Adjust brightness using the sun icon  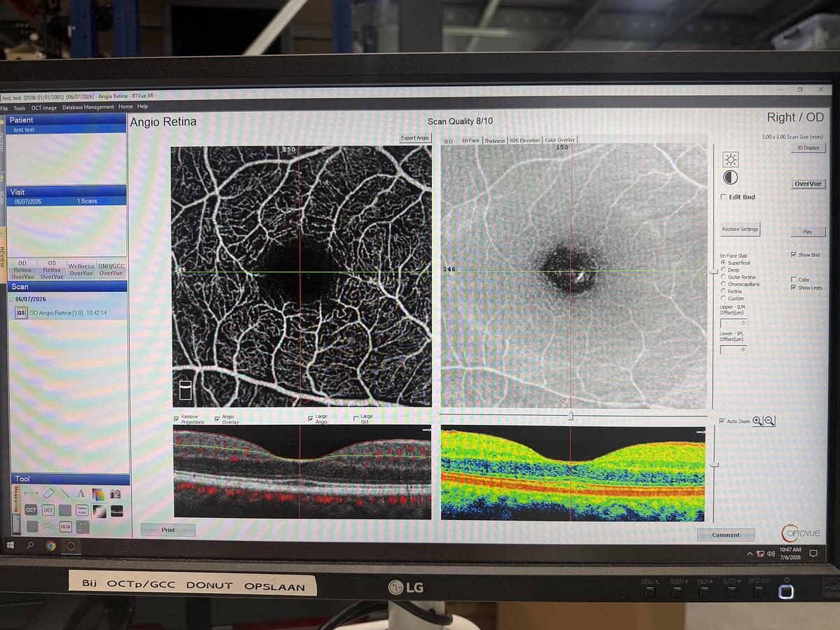tap(730, 160)
